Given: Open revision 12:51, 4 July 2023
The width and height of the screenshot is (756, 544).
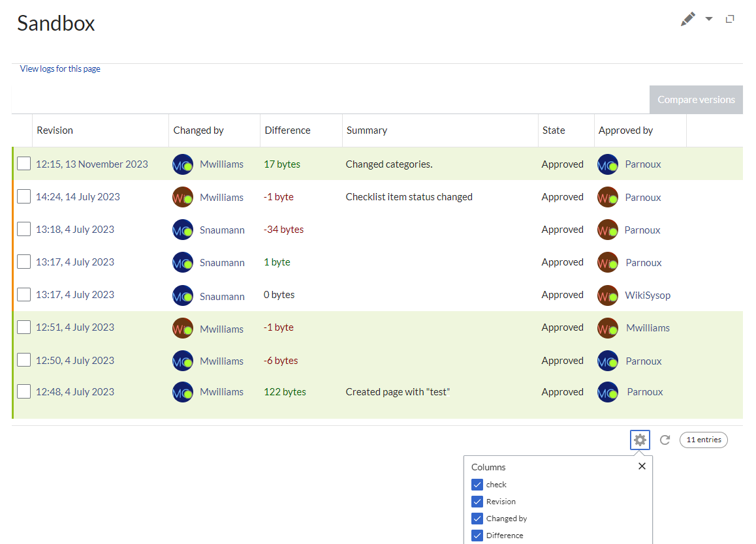Looking at the screenshot, I should click(74, 327).
